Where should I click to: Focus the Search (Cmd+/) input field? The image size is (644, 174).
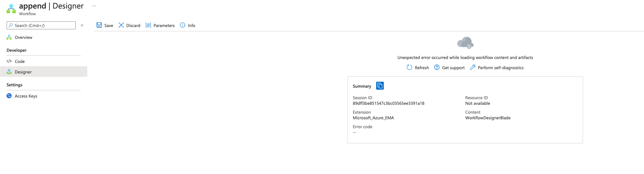41,25
